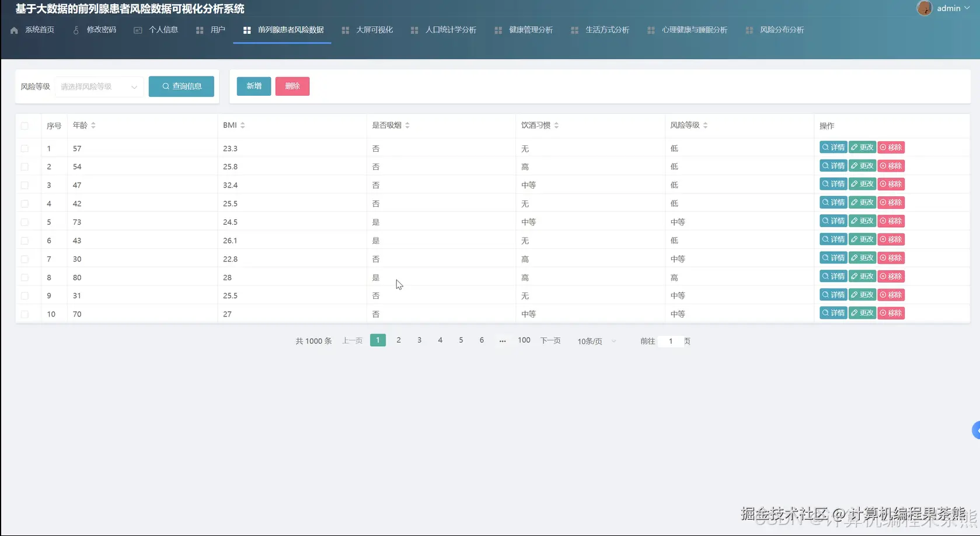
Task: Open 详情 for the first table row
Action: (x=833, y=147)
